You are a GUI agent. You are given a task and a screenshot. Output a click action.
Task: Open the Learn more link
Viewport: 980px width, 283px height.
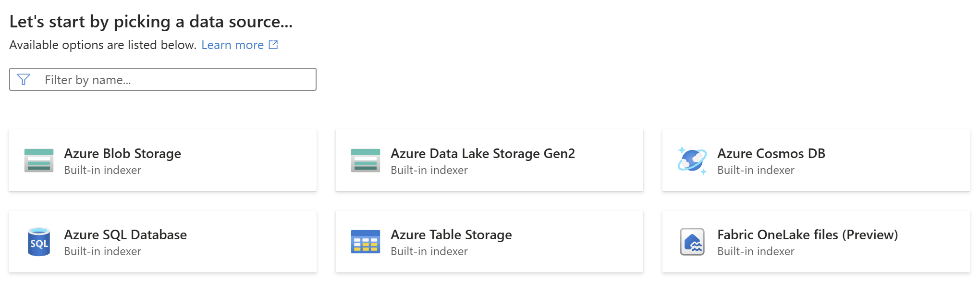[233, 45]
